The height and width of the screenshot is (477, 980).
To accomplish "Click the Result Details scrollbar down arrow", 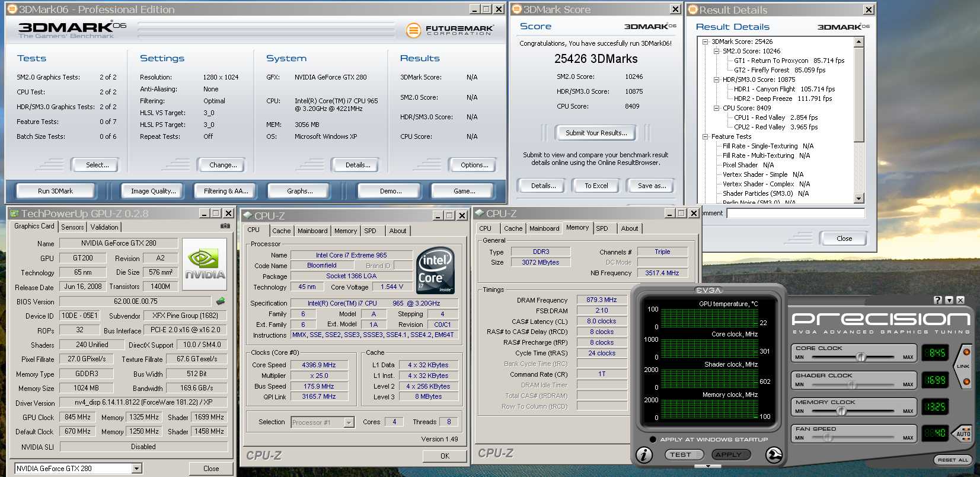I will pos(859,199).
